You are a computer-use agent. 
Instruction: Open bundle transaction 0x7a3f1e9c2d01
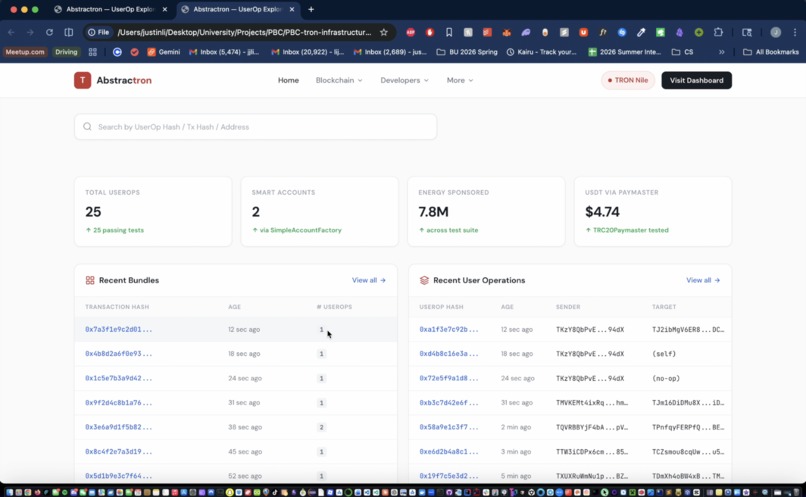[x=118, y=329]
